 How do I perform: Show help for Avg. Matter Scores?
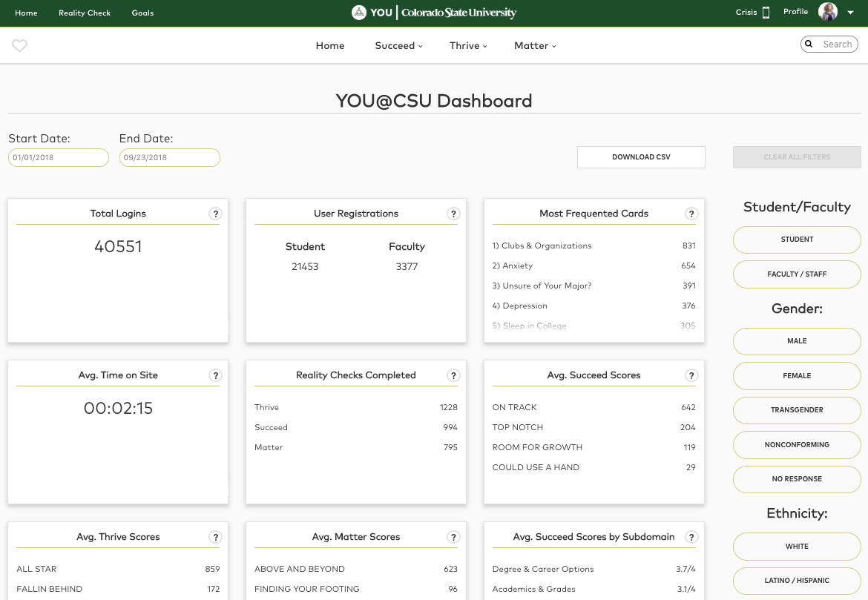click(x=453, y=537)
